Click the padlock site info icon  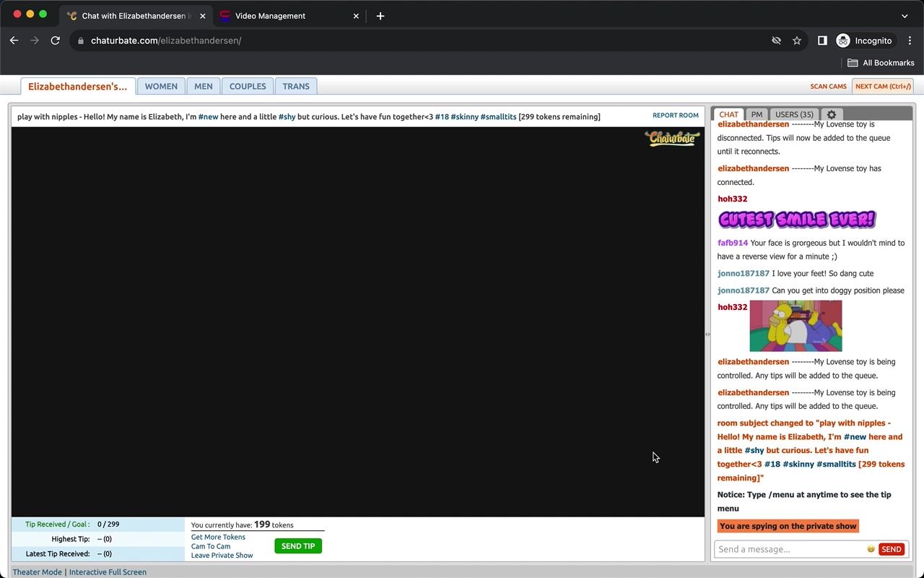click(81, 40)
